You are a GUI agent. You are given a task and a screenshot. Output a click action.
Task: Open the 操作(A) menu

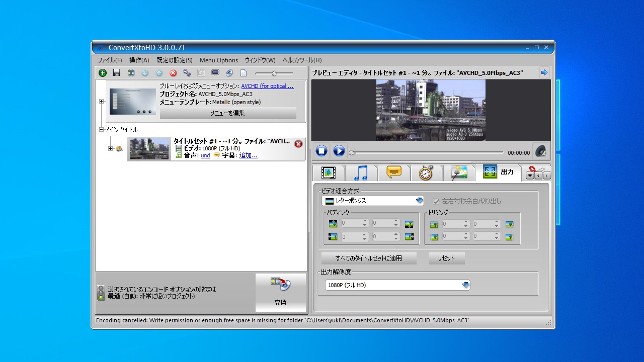(x=139, y=60)
